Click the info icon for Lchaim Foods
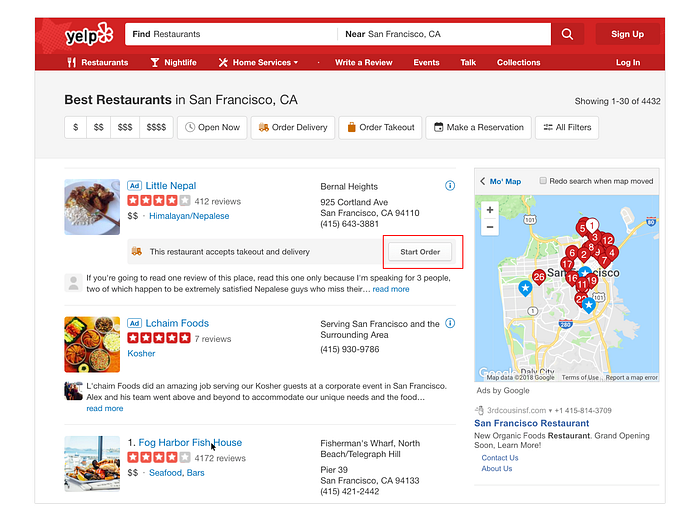This screenshot has height=521, width=700. point(450,323)
